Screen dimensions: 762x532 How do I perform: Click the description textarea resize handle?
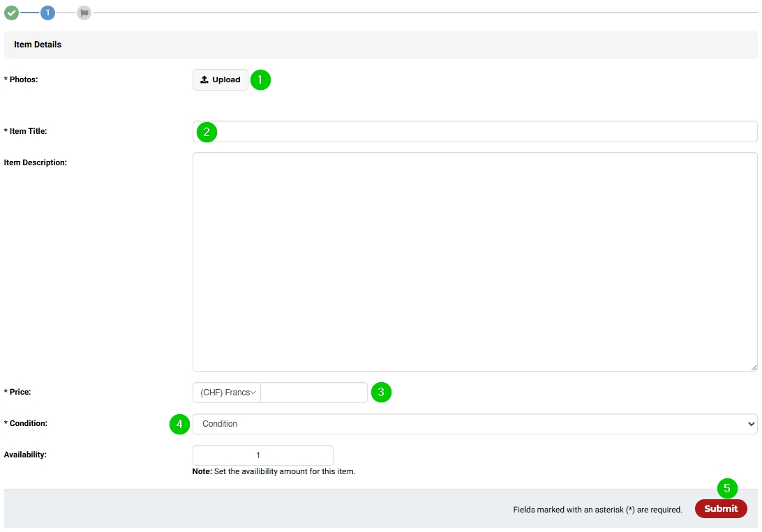tap(753, 367)
